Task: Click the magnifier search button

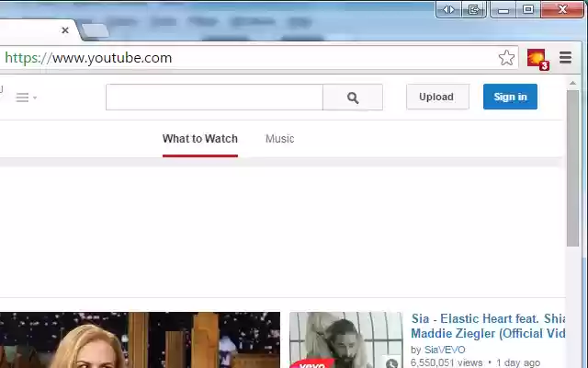Action: tap(353, 98)
